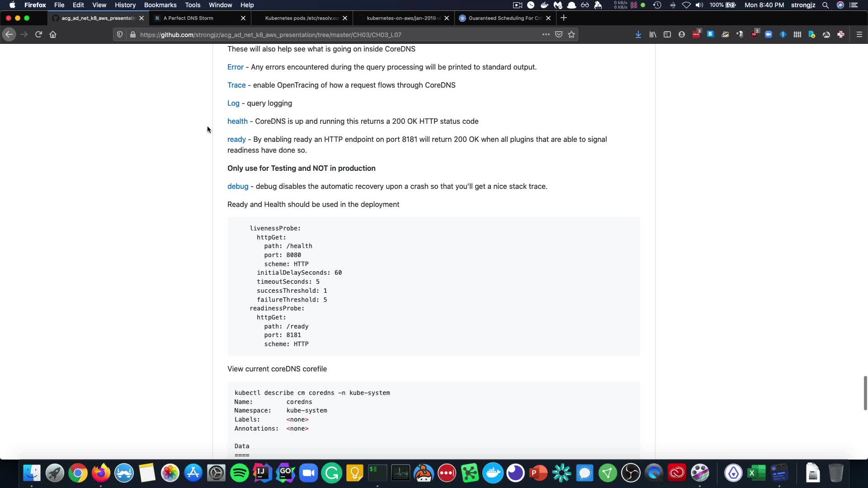Toggle the Firefox sidebar view
Screen dimensions: 868x488
(x=667, y=34)
